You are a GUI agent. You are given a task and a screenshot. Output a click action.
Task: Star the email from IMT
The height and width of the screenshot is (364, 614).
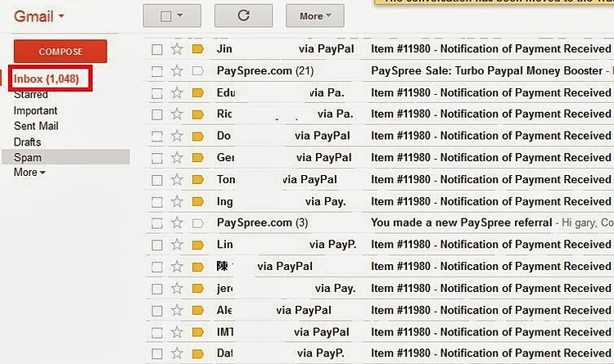[177, 333]
